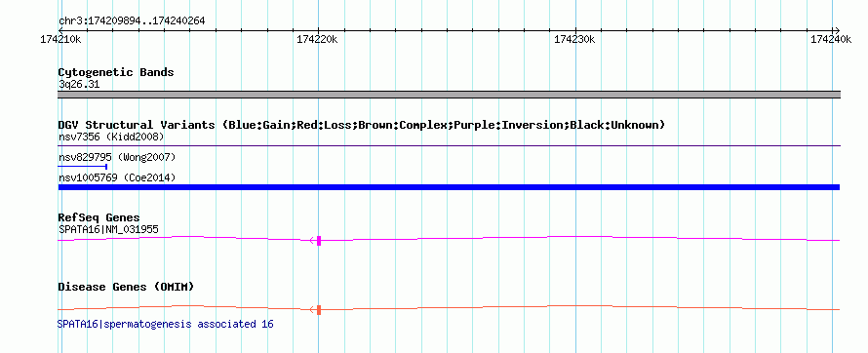Select the DGV Structural Variants track title
The width and height of the screenshot is (868, 353).
tap(362, 125)
